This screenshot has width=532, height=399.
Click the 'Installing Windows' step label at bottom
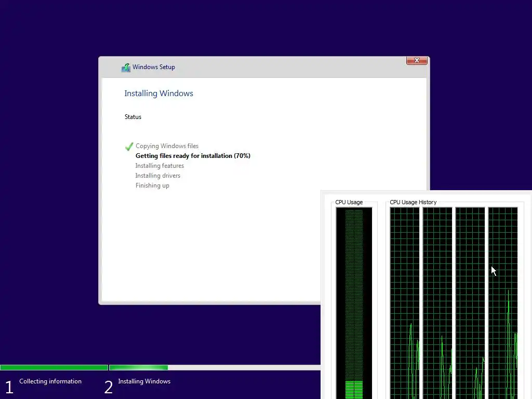(144, 381)
